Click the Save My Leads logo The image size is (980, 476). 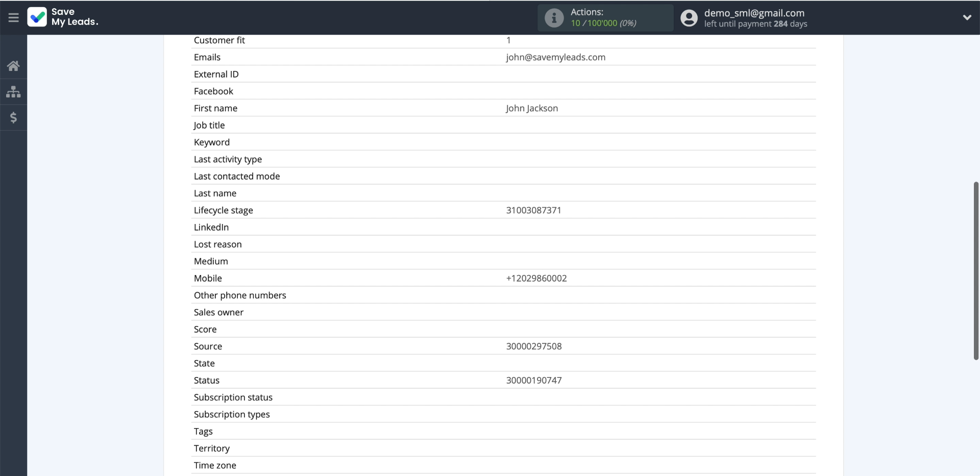63,17
